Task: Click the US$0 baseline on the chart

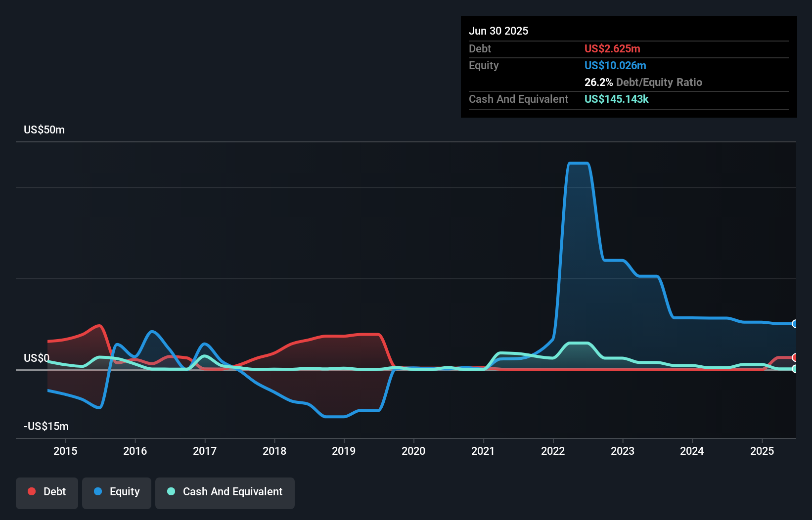Action: (396, 369)
